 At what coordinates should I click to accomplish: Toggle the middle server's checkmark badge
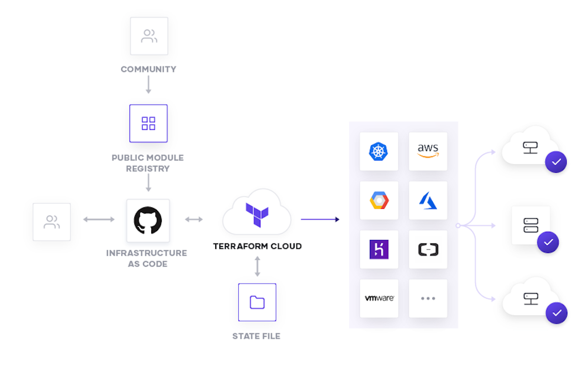[x=548, y=242]
